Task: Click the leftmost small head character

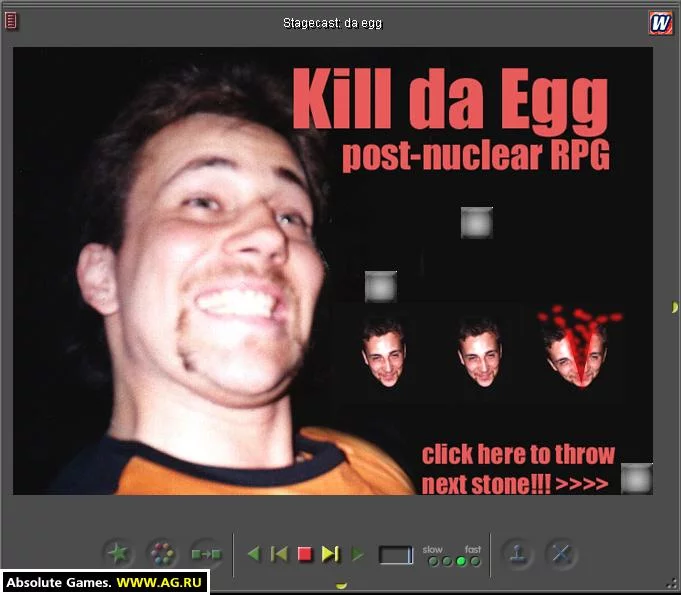Action: [383, 353]
